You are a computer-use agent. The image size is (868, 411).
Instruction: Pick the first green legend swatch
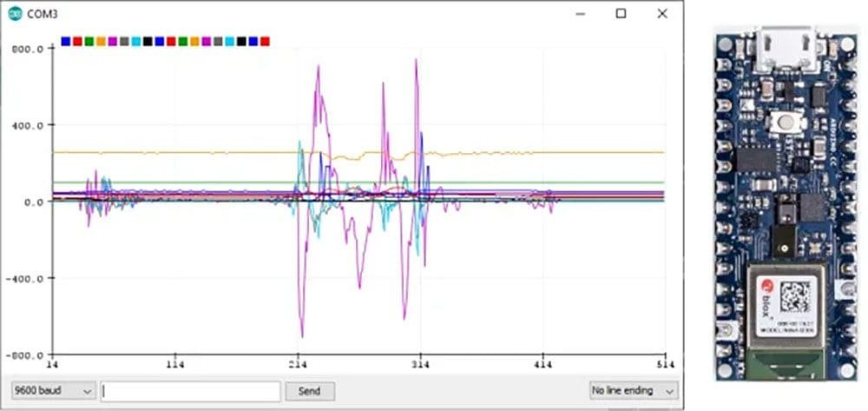[x=89, y=41]
